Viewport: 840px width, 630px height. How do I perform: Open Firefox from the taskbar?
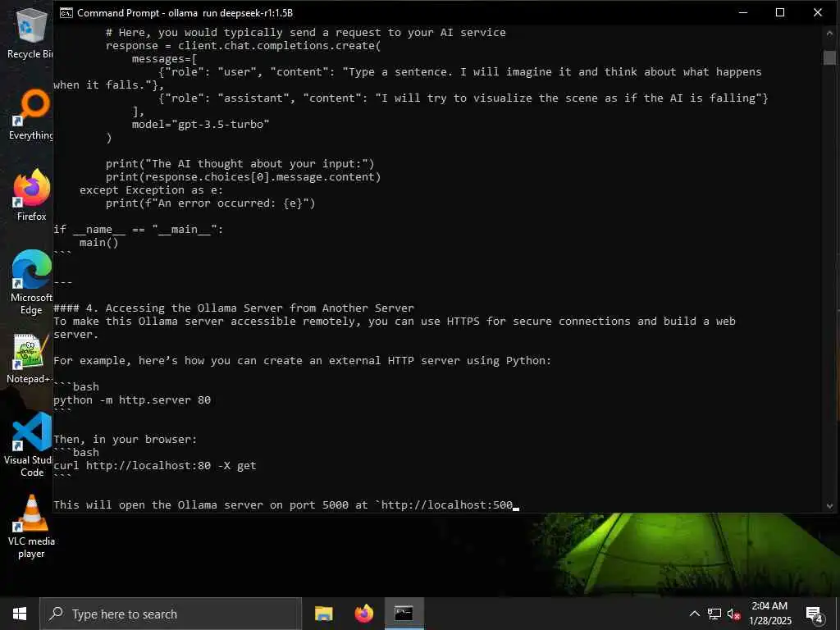(363, 614)
